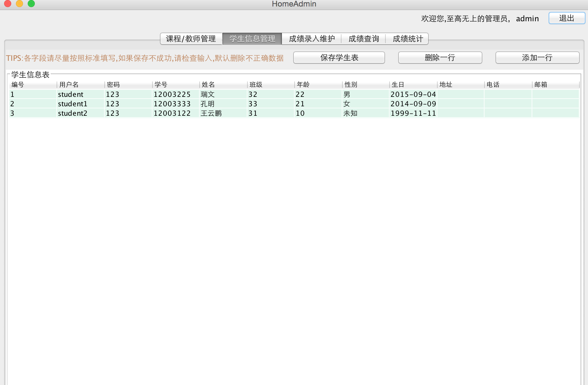Click the green maximize window button
This screenshot has width=588, height=385.
click(x=31, y=4)
